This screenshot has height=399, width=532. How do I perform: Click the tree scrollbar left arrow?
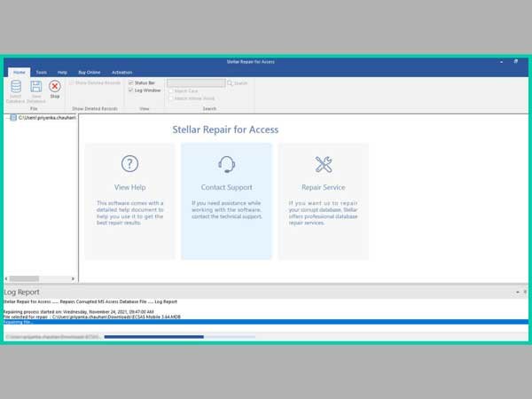coord(6,278)
